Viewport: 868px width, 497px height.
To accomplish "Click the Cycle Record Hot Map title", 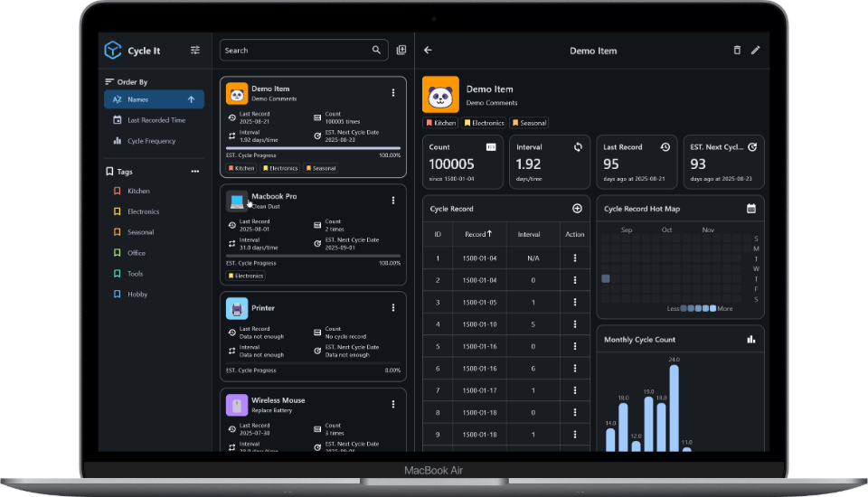I will pyautogui.click(x=642, y=209).
